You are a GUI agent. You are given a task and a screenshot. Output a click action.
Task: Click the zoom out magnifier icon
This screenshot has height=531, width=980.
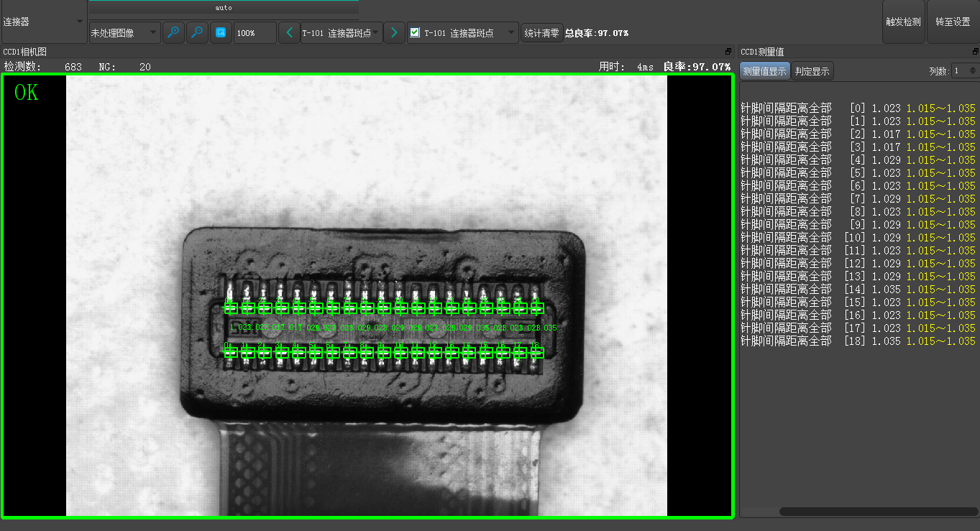197,32
